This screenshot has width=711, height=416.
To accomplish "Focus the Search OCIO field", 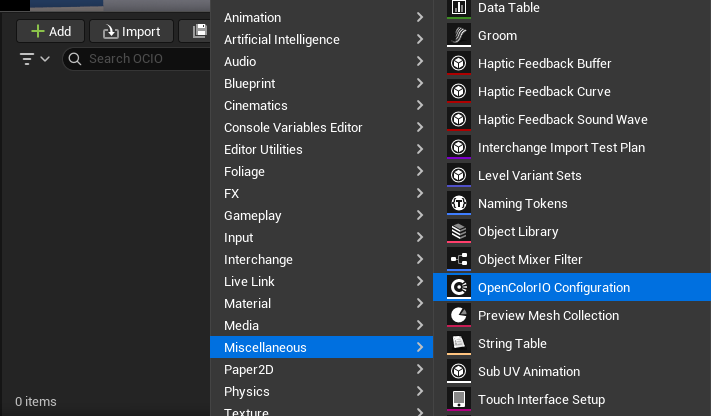I will point(136,59).
